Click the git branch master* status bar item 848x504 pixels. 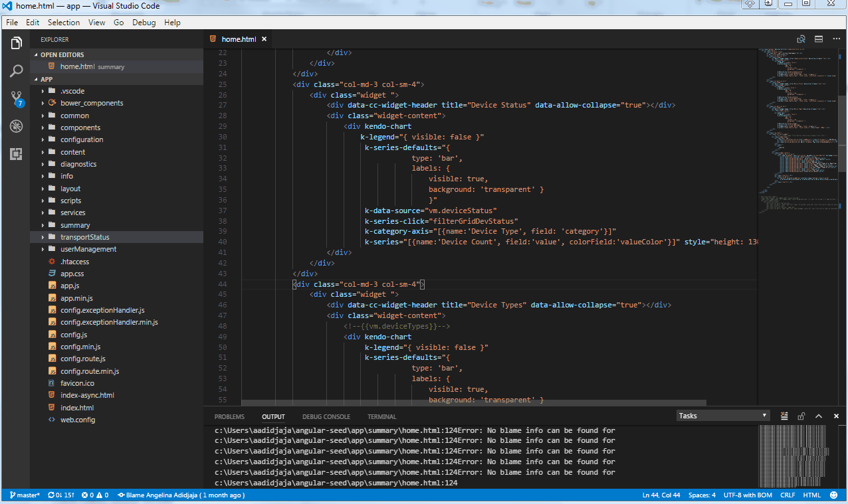25,495
